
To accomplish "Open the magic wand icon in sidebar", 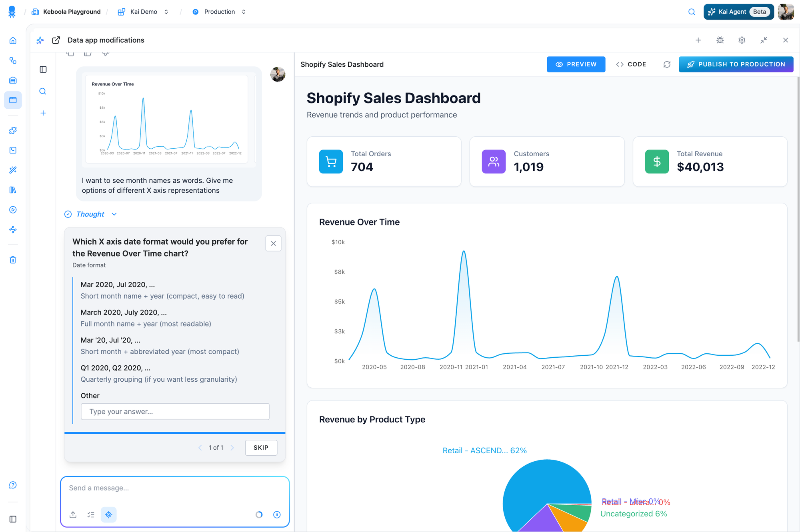I will coord(13,170).
